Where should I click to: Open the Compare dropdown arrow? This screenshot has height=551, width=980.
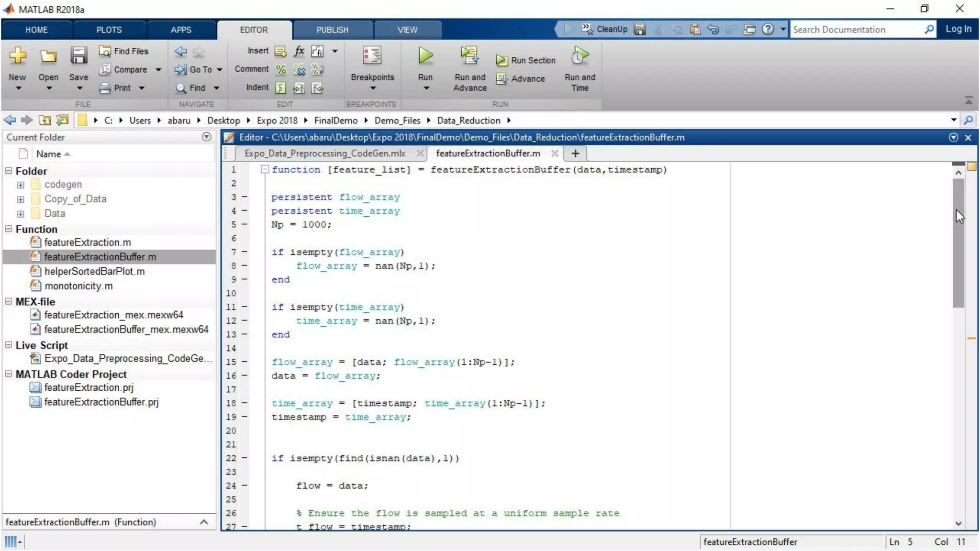158,70
